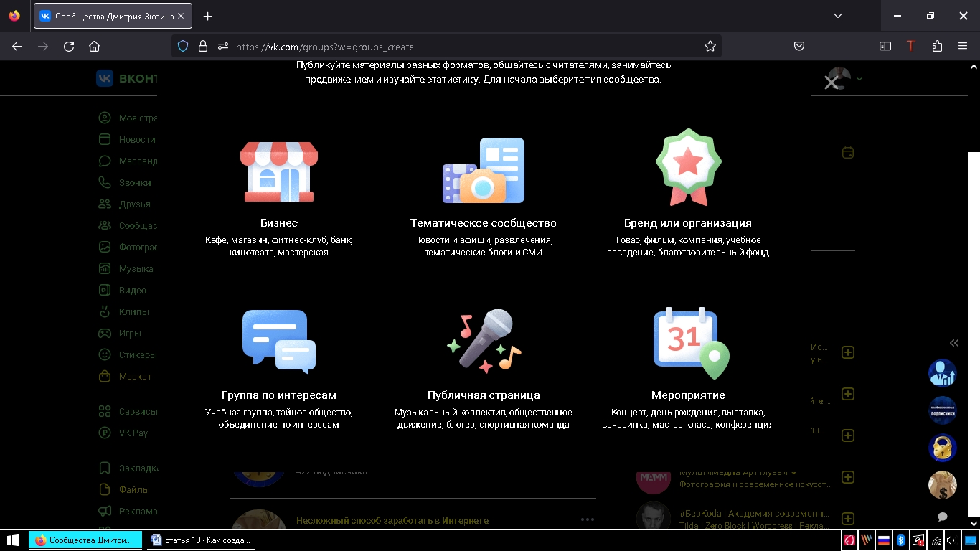The image size is (980, 551).
Task: Open the more options dots on post
Action: click(x=588, y=519)
